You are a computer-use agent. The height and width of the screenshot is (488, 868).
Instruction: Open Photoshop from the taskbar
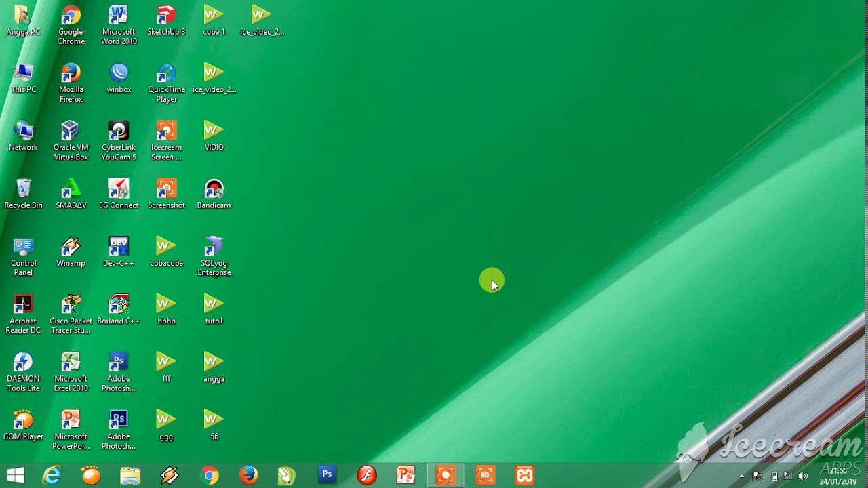[327, 475]
